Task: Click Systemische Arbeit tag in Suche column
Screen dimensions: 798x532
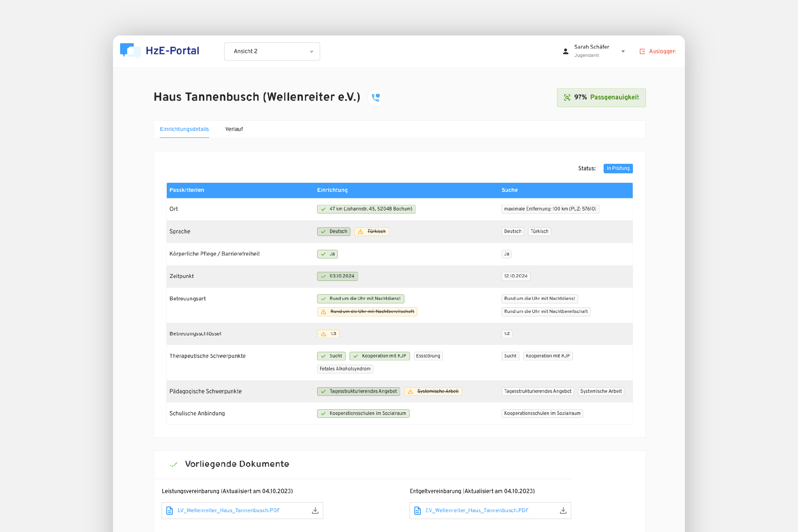Action: pyautogui.click(x=601, y=392)
